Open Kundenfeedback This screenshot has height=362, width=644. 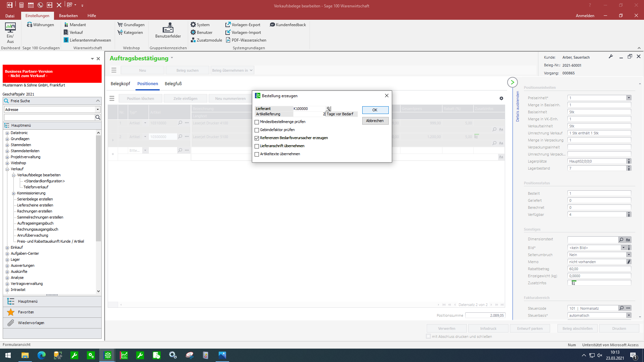click(288, 25)
